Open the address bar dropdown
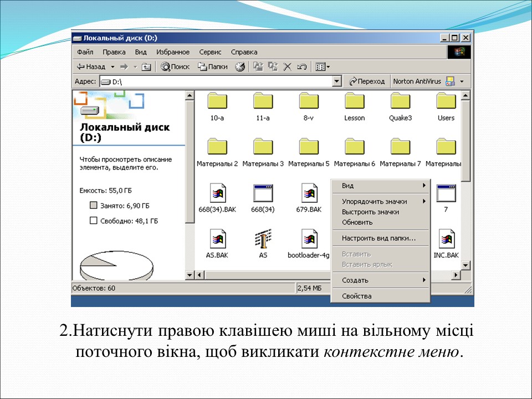Image resolution: width=532 pixels, height=399 pixels. 337,81
